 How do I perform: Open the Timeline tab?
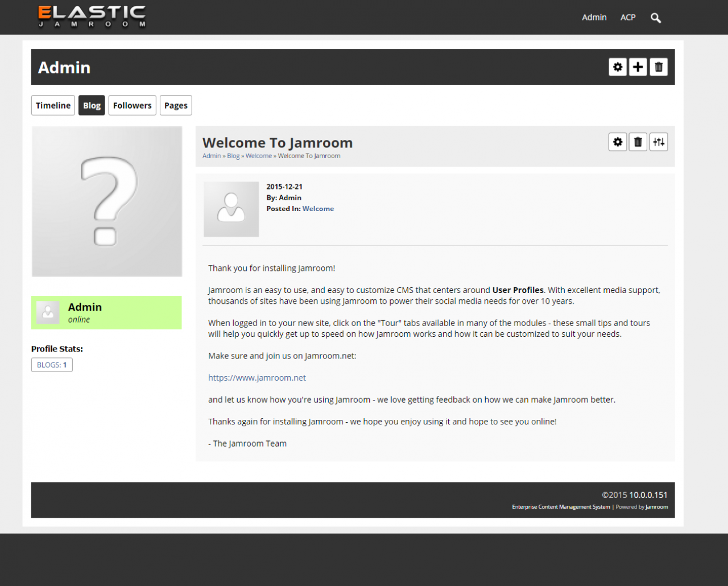(x=53, y=105)
